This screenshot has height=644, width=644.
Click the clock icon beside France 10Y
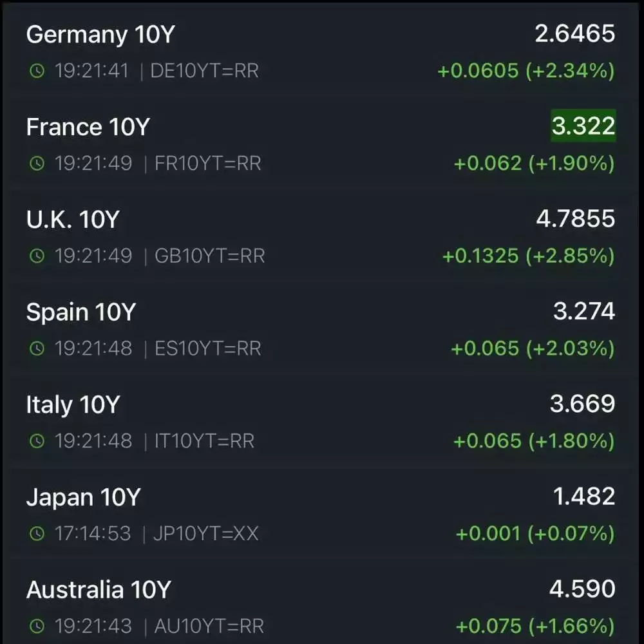36,164
